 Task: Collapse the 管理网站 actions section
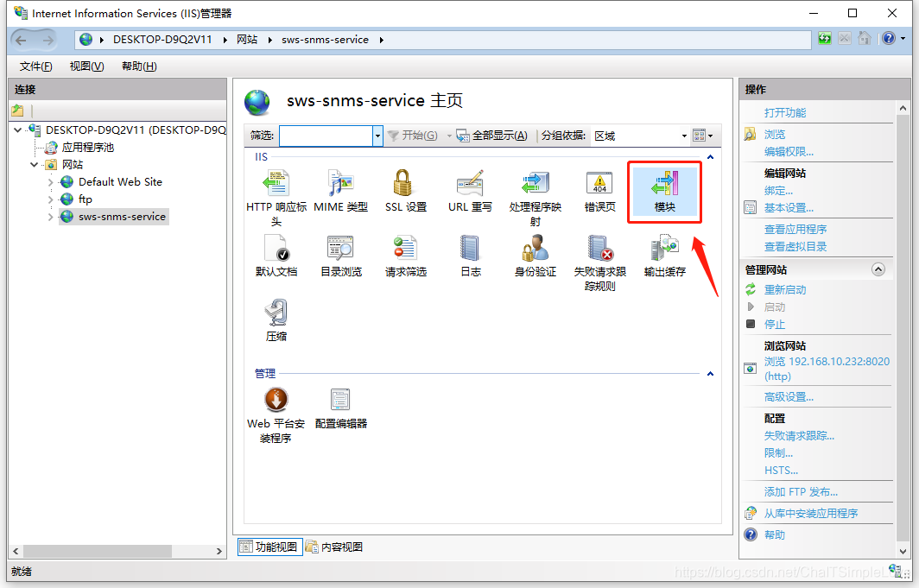[x=878, y=269]
